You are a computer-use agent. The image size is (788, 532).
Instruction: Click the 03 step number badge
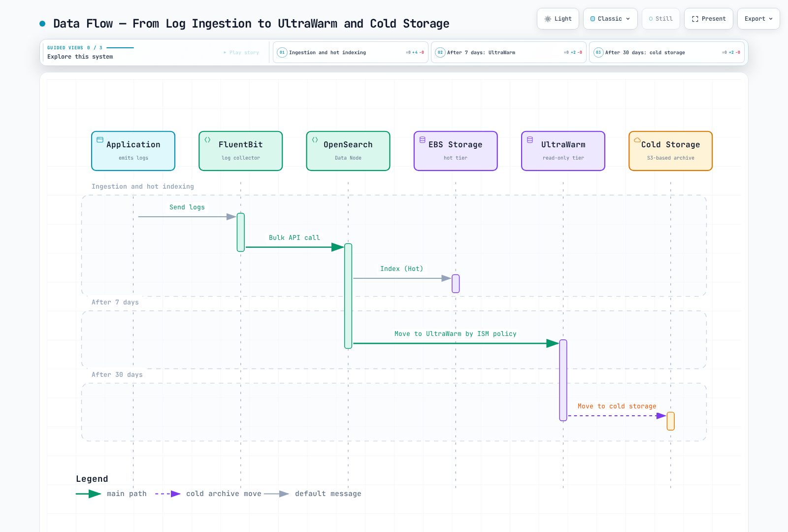pyautogui.click(x=598, y=52)
